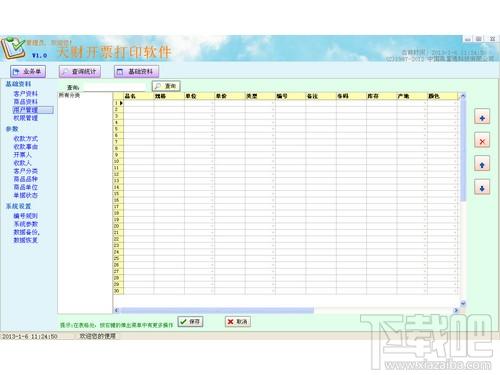Click the search text input field
This screenshot has width=500, height=375.
pyautogui.click(x=114, y=87)
